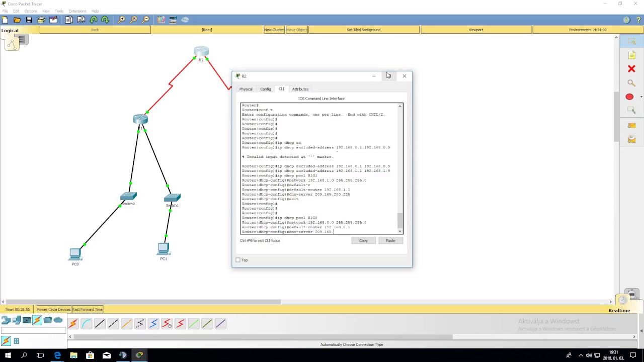Image resolution: width=644 pixels, height=362 pixels.
Task: Choose the orange fiber cable
Action: pyautogui.click(x=126, y=324)
